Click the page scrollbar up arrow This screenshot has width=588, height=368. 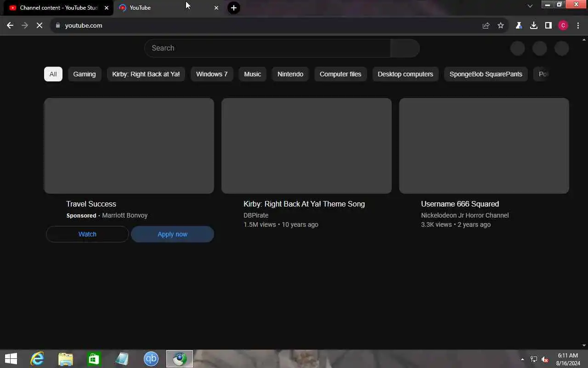coord(584,39)
